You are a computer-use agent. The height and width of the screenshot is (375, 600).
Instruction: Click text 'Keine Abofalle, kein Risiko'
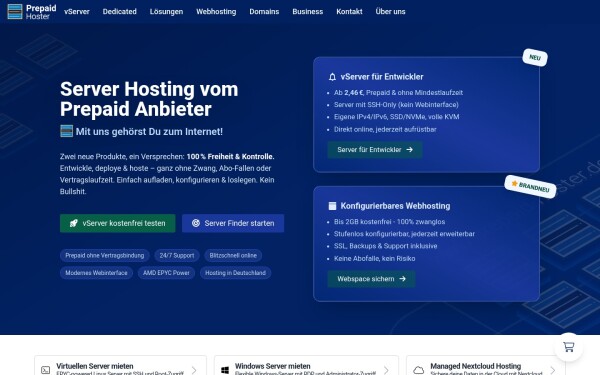(x=374, y=259)
